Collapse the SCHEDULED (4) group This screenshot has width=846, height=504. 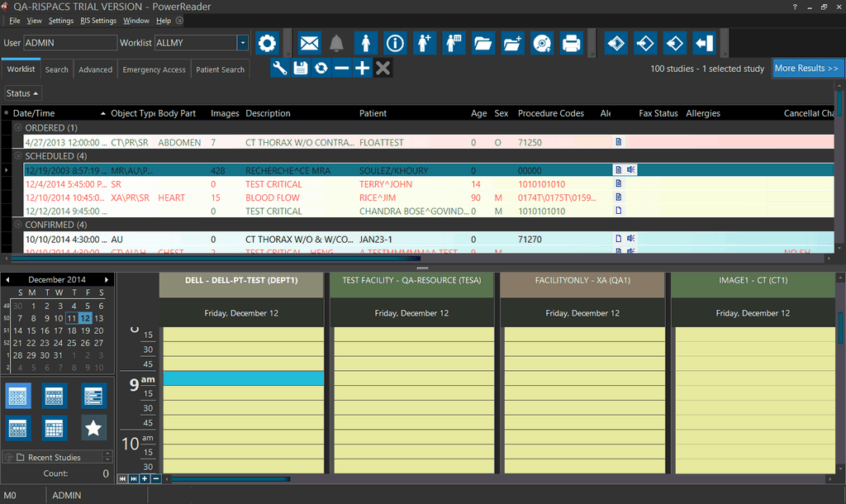click(x=17, y=156)
